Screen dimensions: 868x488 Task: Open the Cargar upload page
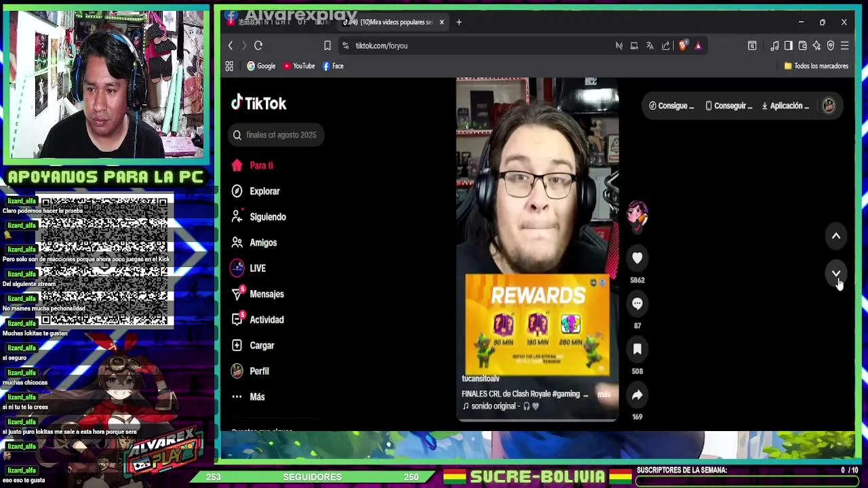pyautogui.click(x=252, y=346)
